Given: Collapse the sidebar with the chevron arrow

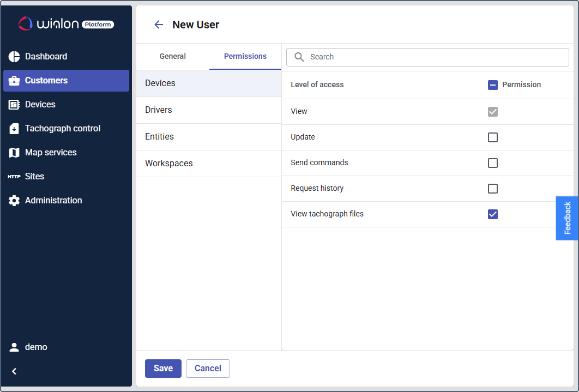Looking at the screenshot, I should pos(14,371).
